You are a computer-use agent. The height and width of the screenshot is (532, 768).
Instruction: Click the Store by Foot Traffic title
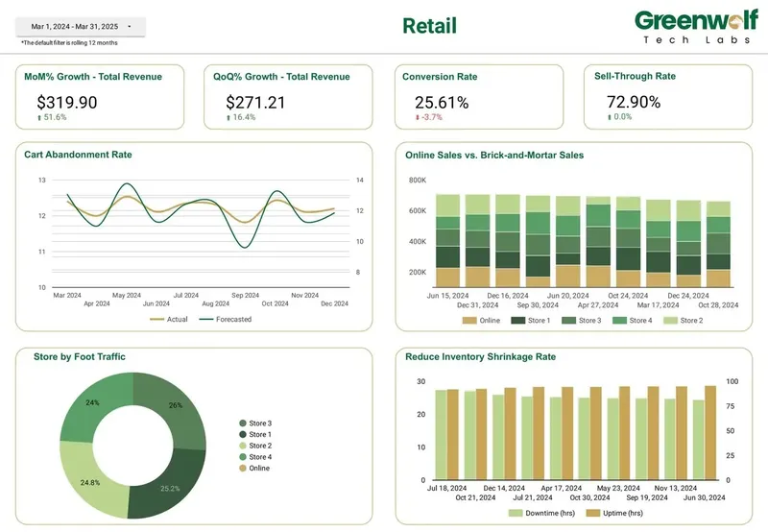coord(80,357)
